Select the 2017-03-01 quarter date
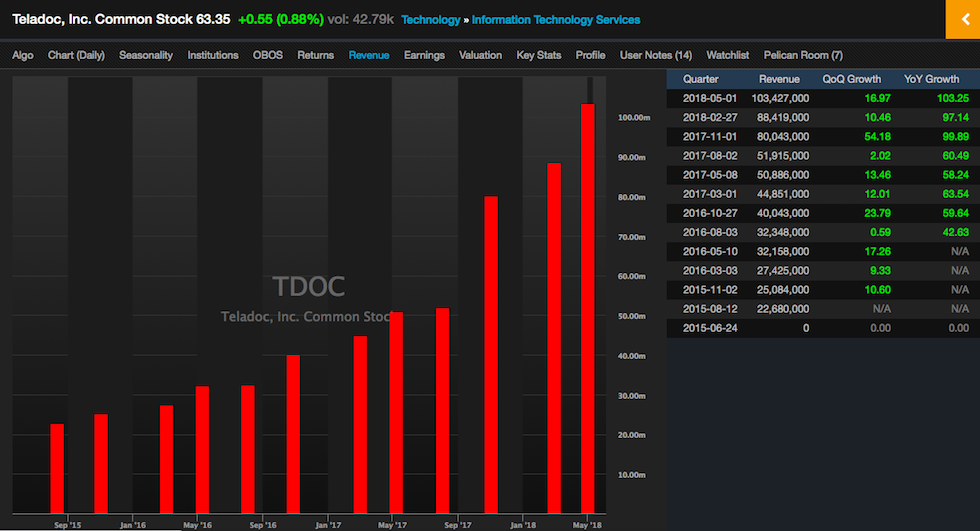This screenshot has height=531, width=980. [710, 194]
